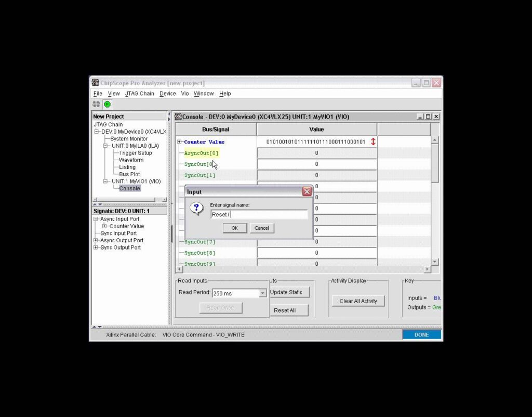Viewport: 532px width, 417px height.
Task: Open the Read Period dropdown
Action: (262, 293)
